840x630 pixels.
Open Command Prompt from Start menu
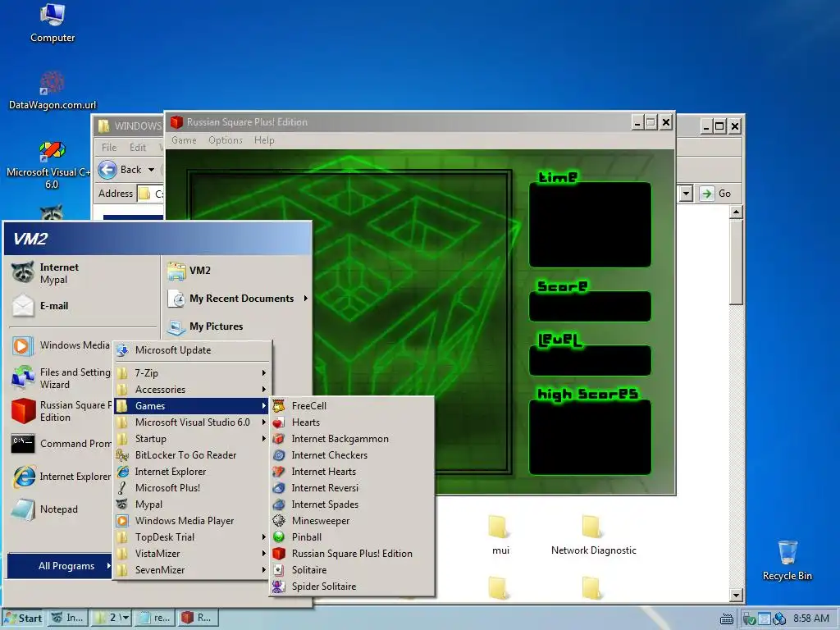(60, 444)
